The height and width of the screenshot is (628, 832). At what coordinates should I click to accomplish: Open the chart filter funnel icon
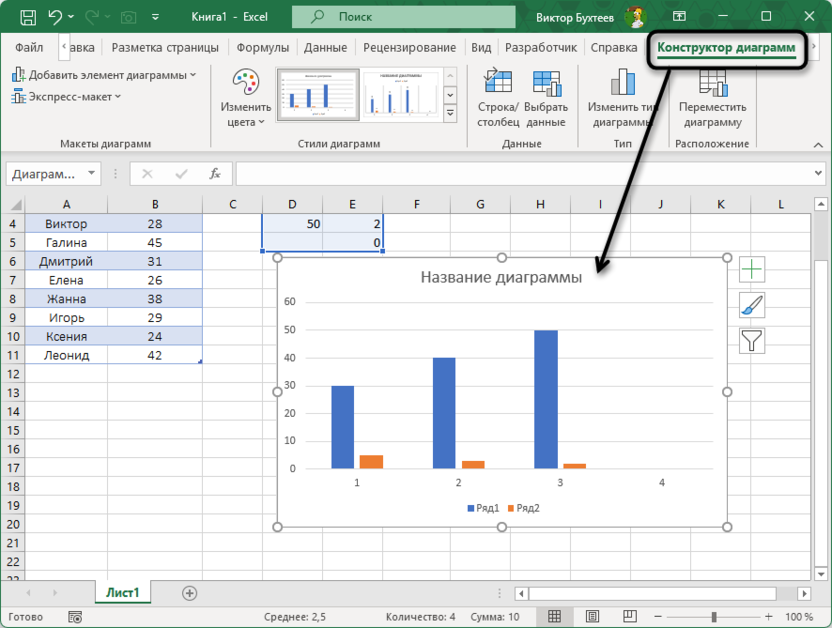click(x=751, y=341)
